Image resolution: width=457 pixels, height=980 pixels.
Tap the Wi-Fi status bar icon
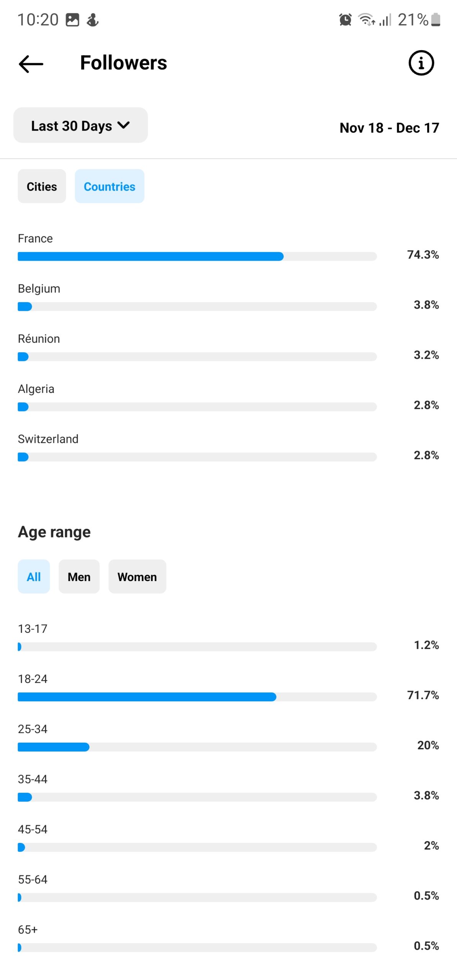click(x=366, y=20)
